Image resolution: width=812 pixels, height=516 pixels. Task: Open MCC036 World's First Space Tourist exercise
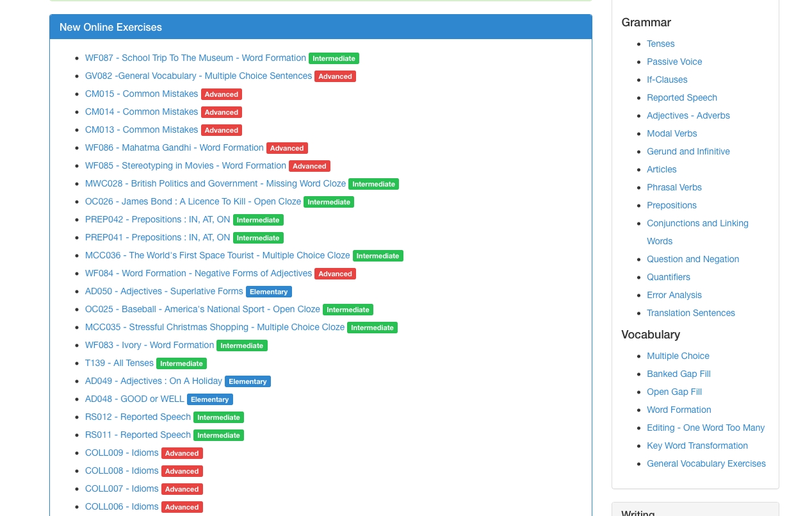click(x=217, y=255)
